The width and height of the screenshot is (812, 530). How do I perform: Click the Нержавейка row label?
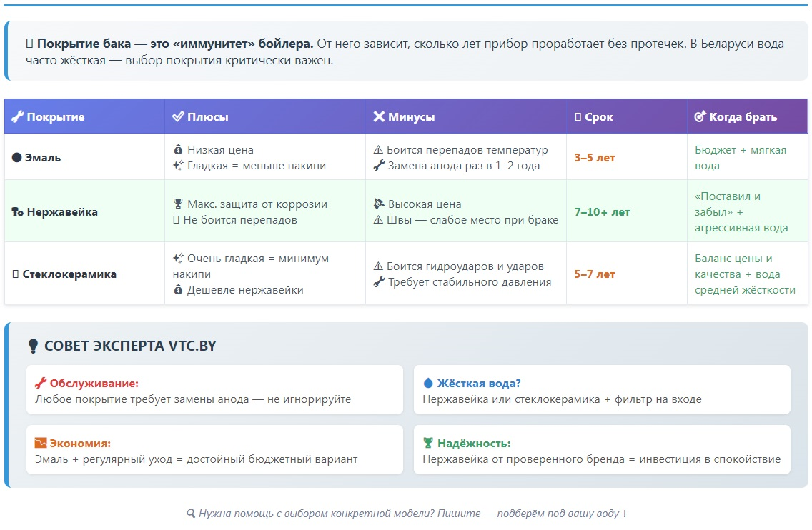click(62, 212)
